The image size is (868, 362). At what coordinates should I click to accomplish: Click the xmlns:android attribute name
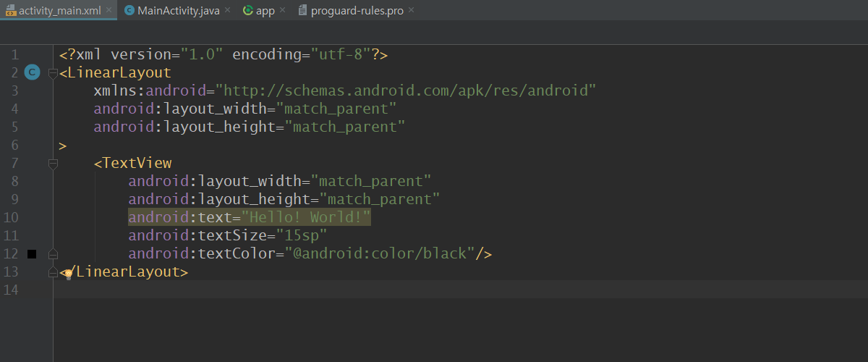150,90
